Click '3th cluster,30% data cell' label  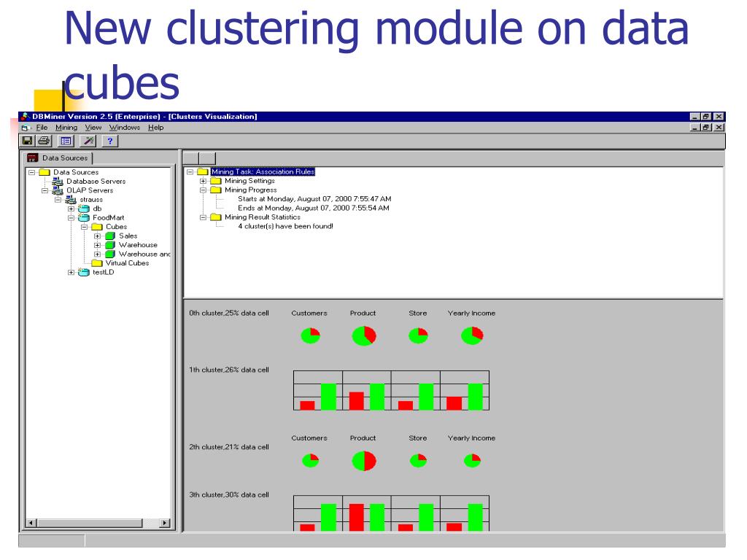pos(228,495)
